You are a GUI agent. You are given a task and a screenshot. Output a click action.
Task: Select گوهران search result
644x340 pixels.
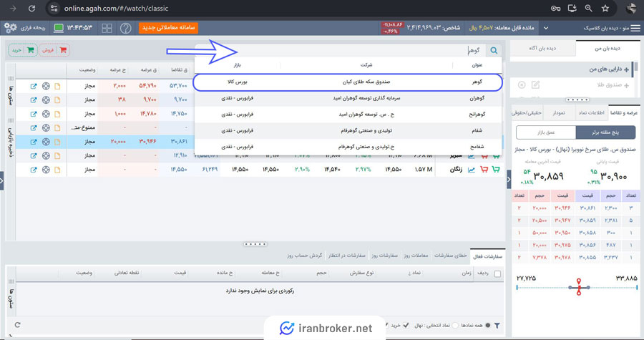coord(348,99)
